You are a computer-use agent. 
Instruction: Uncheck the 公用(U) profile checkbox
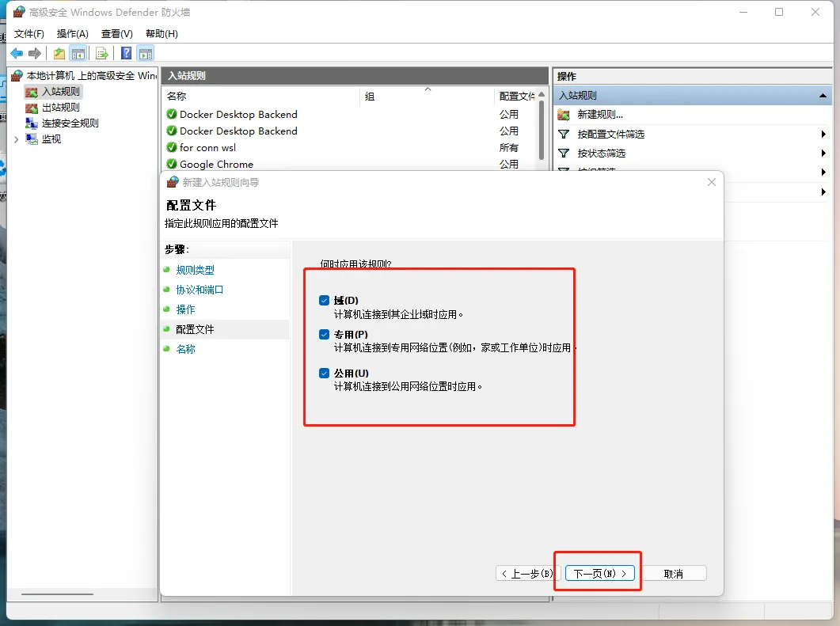pos(324,374)
